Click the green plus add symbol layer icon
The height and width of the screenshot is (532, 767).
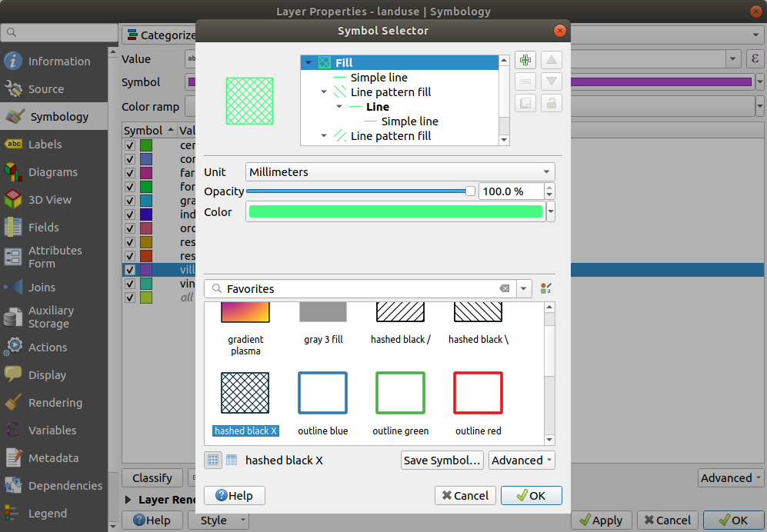tap(525, 61)
